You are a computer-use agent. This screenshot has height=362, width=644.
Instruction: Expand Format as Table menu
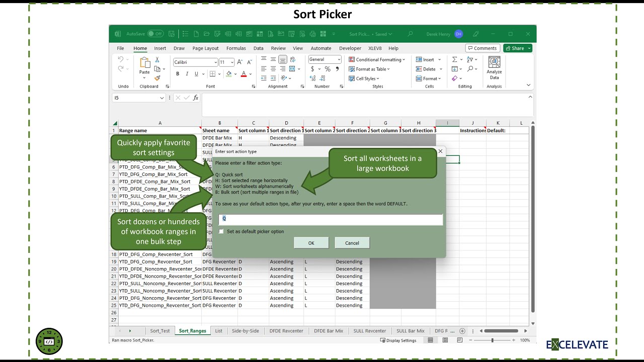369,69
